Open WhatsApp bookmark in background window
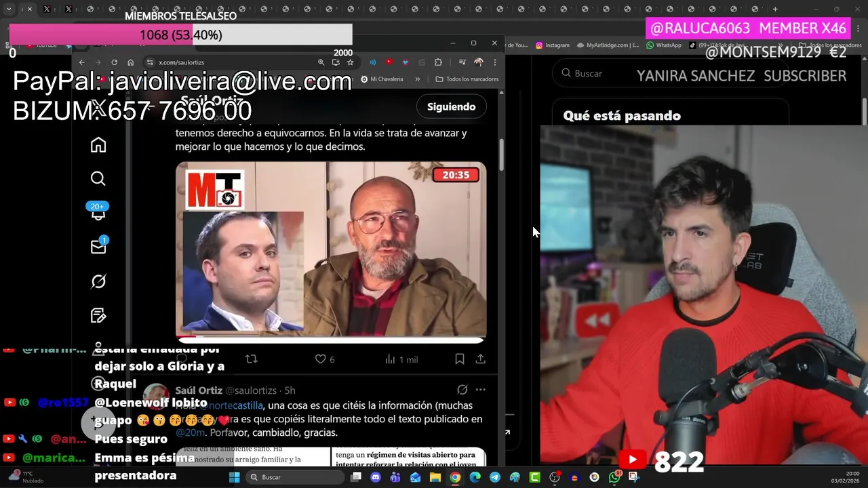 tap(664, 45)
